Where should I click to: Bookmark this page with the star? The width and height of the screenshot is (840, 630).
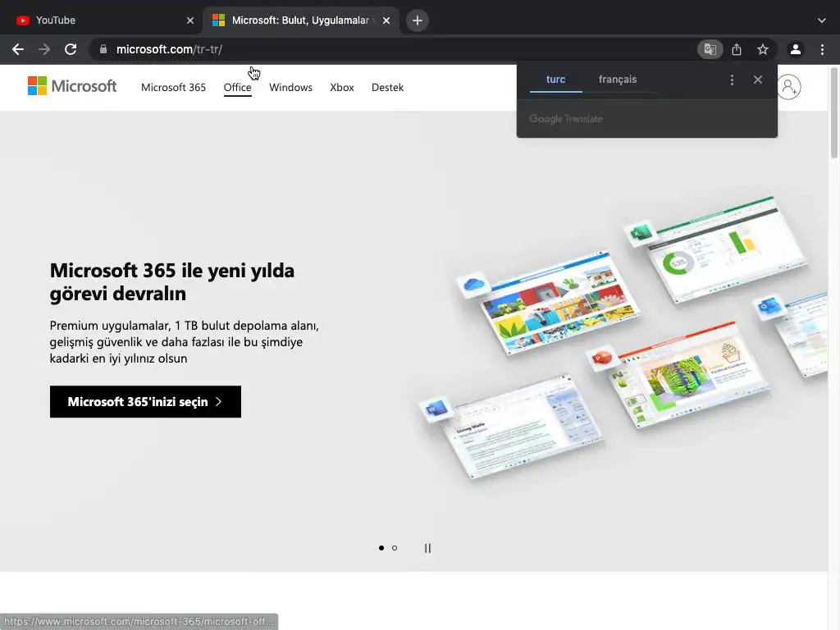coord(763,49)
